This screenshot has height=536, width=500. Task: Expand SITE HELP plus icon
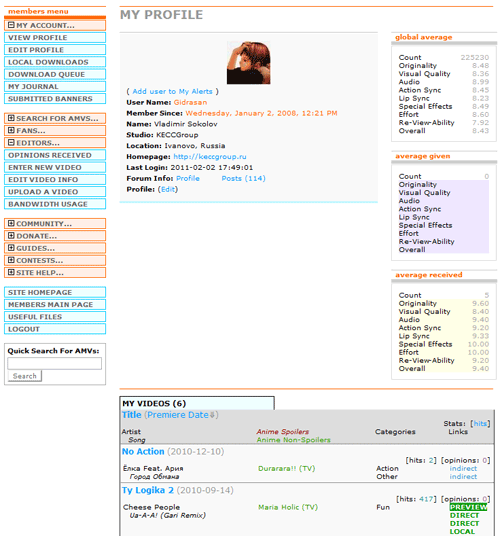tap(11, 272)
